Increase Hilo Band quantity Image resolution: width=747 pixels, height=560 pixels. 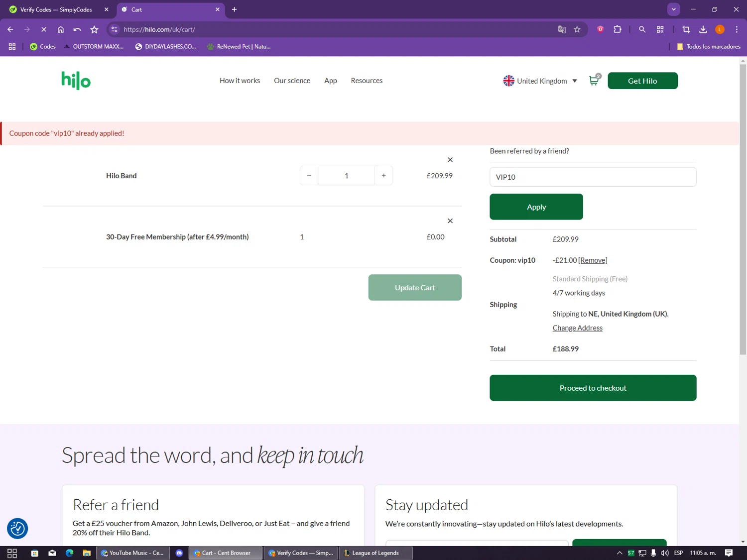383,176
